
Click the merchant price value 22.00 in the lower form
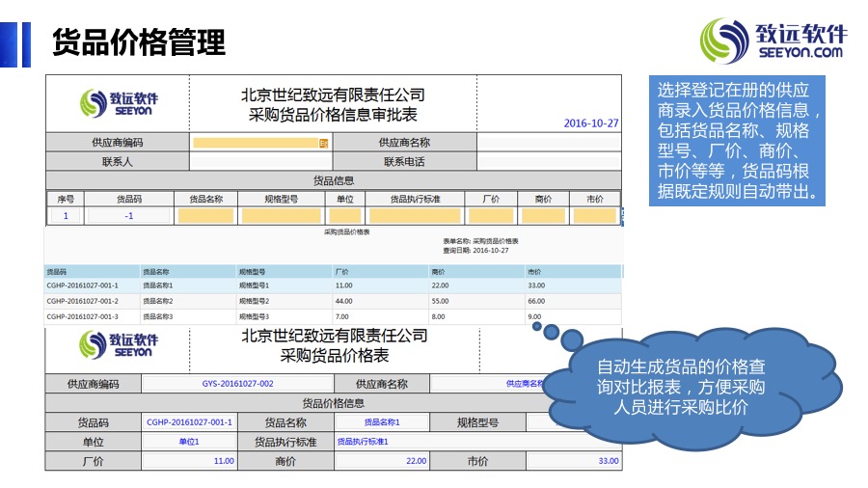[x=417, y=461]
